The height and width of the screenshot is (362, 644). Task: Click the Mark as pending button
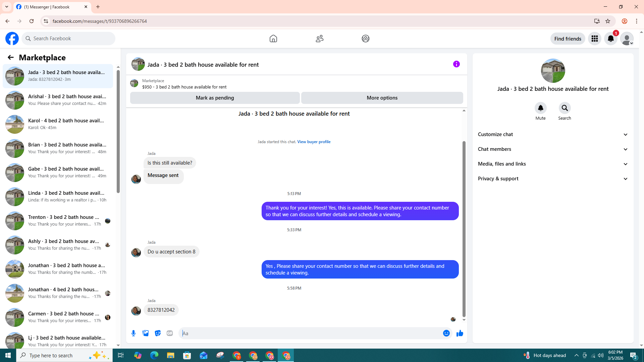(x=215, y=98)
